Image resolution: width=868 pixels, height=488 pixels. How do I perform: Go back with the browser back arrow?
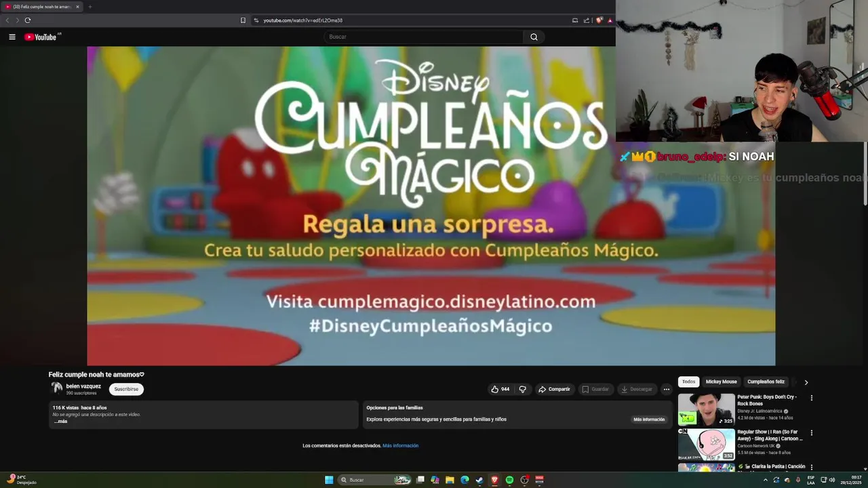7,20
